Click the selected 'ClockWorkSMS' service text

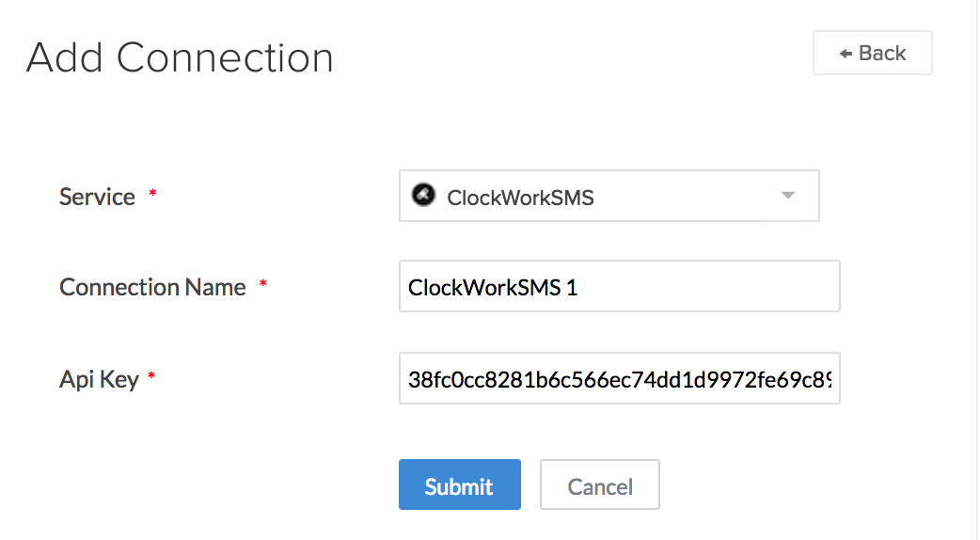[x=520, y=198]
